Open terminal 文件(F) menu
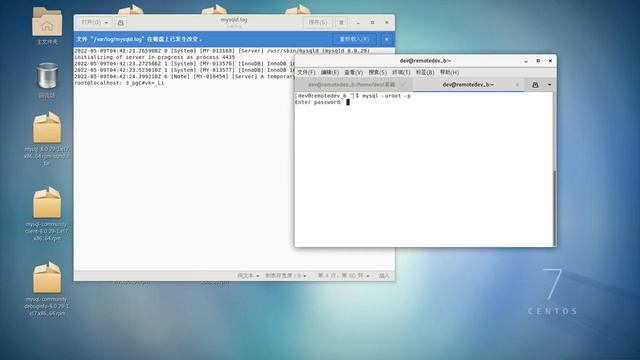The height and width of the screenshot is (360, 640). coord(306,72)
